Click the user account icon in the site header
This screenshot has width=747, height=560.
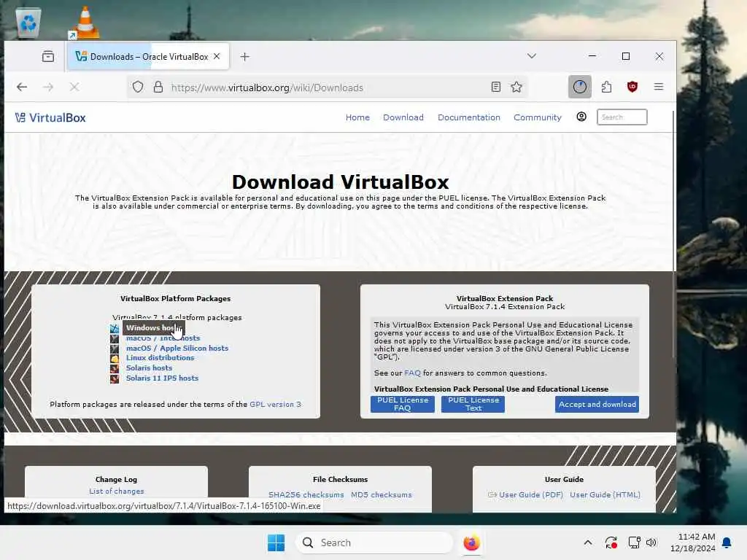pos(581,117)
